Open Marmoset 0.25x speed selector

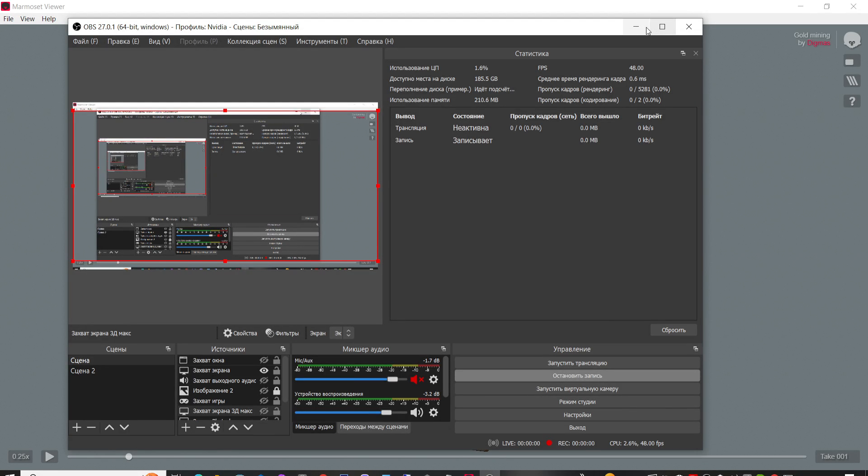click(x=21, y=457)
